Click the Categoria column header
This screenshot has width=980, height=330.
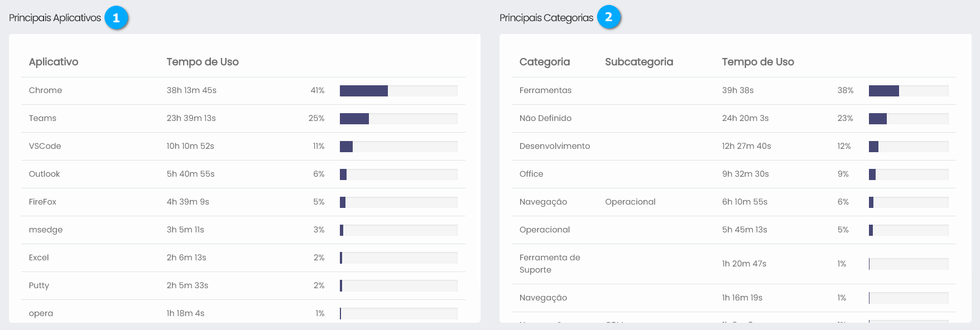click(544, 62)
